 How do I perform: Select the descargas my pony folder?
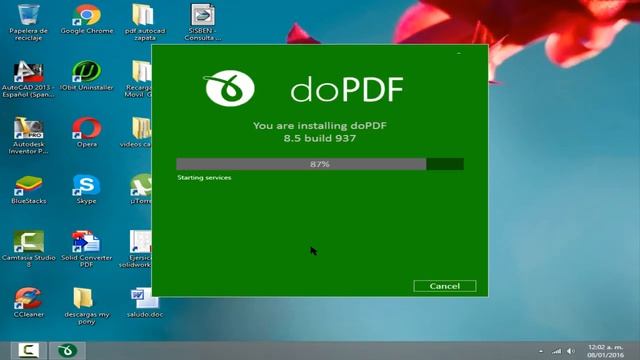[87, 306]
